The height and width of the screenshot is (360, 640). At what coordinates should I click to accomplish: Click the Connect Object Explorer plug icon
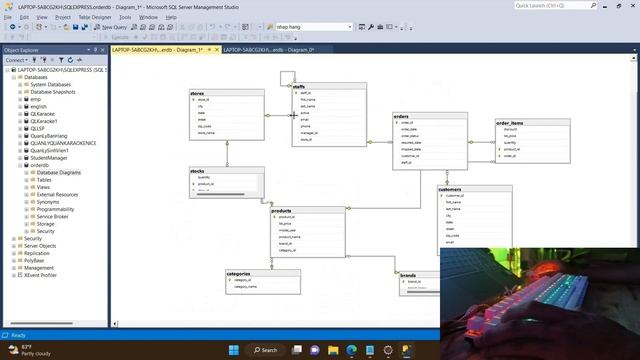pos(34,60)
